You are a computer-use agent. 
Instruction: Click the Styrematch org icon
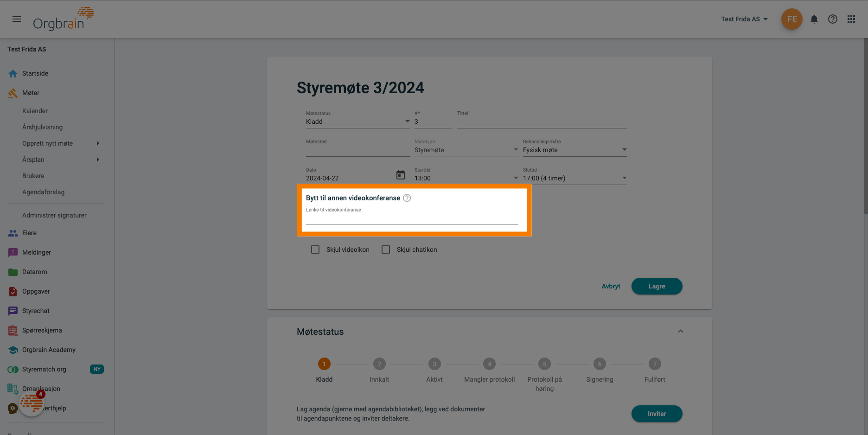13,369
